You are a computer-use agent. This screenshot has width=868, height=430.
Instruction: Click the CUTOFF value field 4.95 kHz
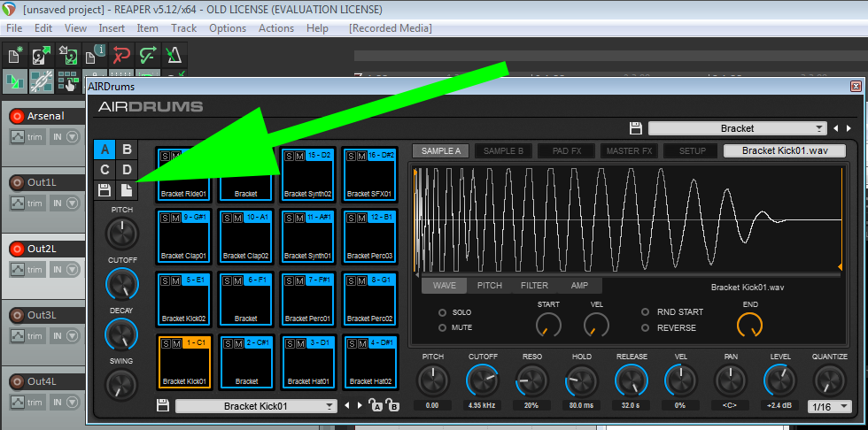click(481, 406)
